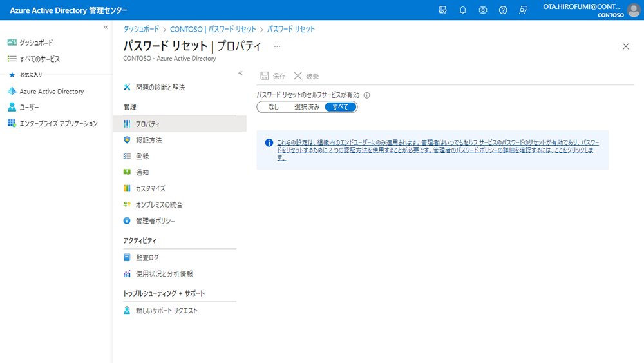644x363 pixels.
Task: Click the 問題の診断と解決 wrench icon
Action: (x=127, y=87)
